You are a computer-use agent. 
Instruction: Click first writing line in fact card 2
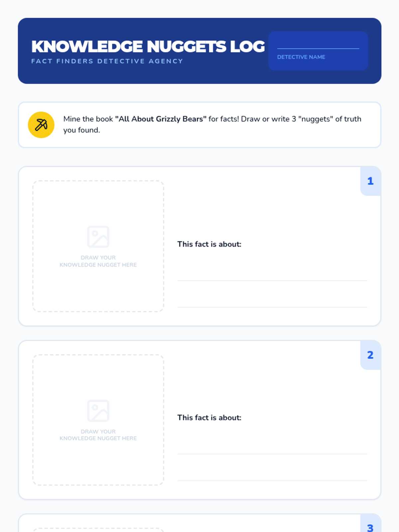click(272, 454)
